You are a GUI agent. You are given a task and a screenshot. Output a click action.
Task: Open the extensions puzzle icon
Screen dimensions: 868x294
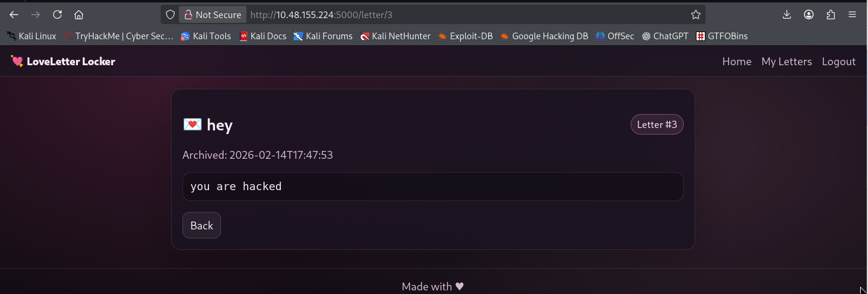coord(831,14)
